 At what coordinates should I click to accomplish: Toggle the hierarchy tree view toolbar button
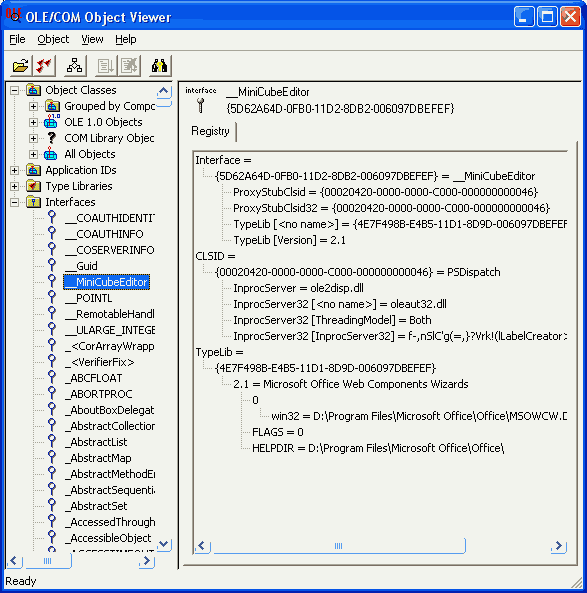pos(75,66)
